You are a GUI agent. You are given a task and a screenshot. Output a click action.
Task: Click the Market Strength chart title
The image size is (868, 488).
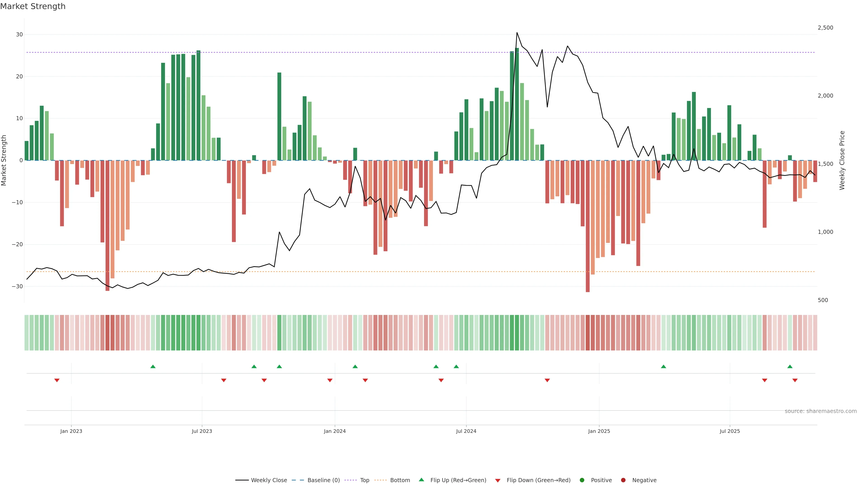pyautogui.click(x=33, y=6)
